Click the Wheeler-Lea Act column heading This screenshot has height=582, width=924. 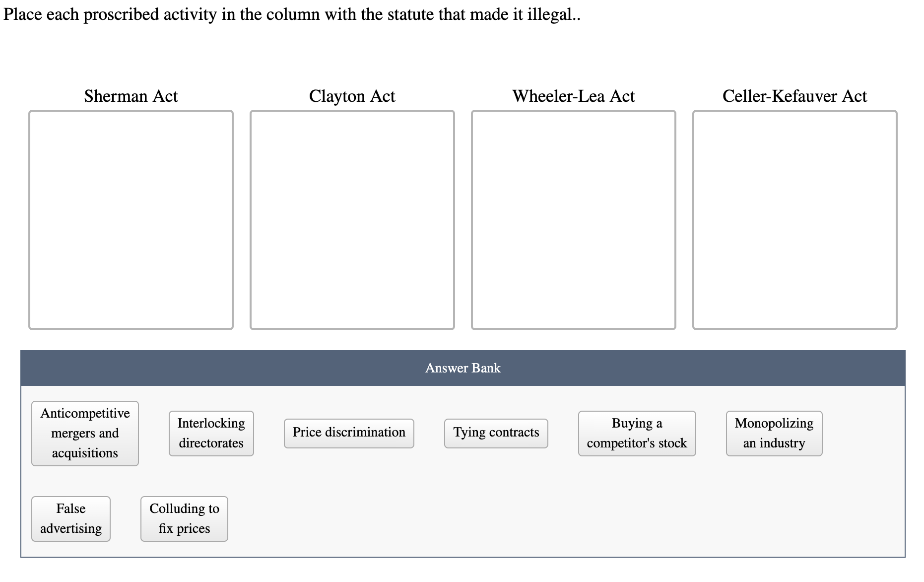click(574, 96)
